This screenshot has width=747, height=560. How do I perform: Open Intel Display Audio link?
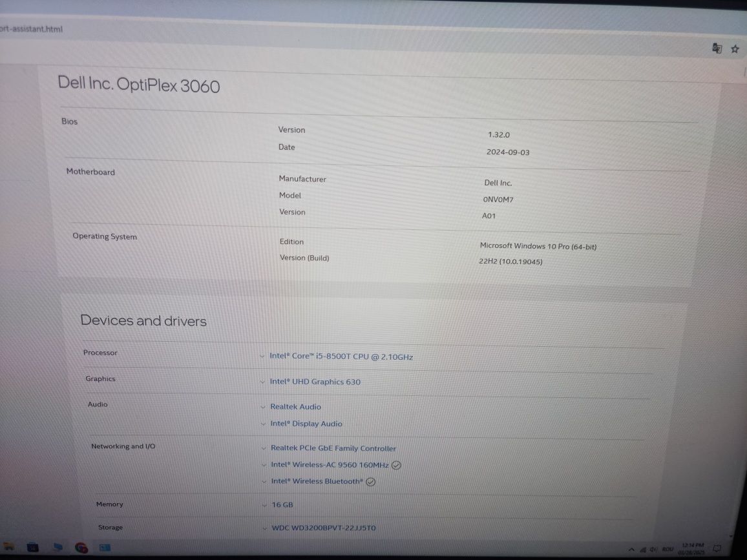[x=306, y=424]
